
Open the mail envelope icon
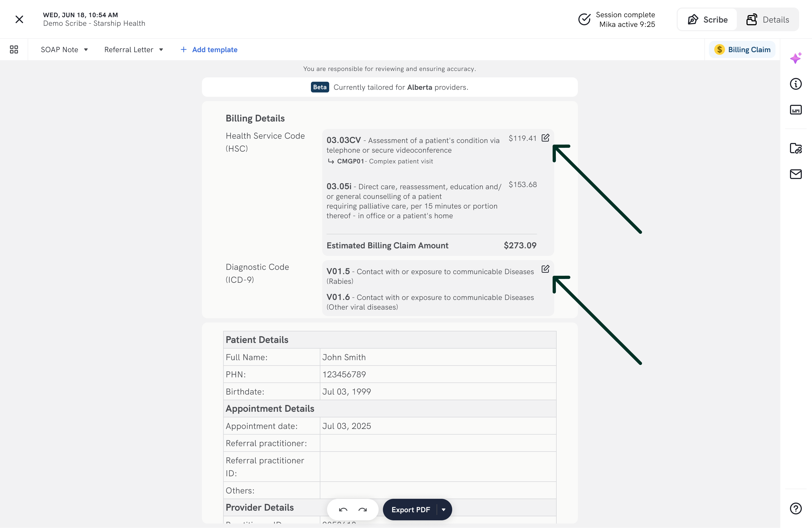(796, 174)
